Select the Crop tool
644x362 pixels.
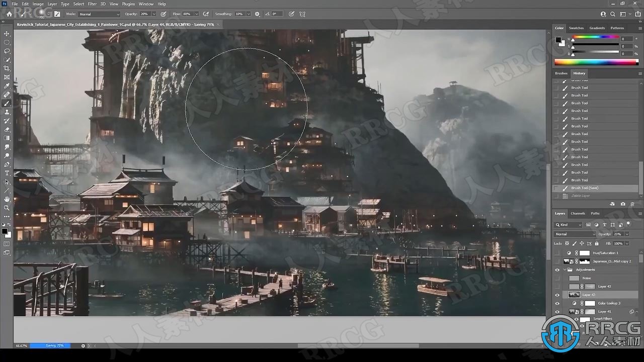point(7,68)
